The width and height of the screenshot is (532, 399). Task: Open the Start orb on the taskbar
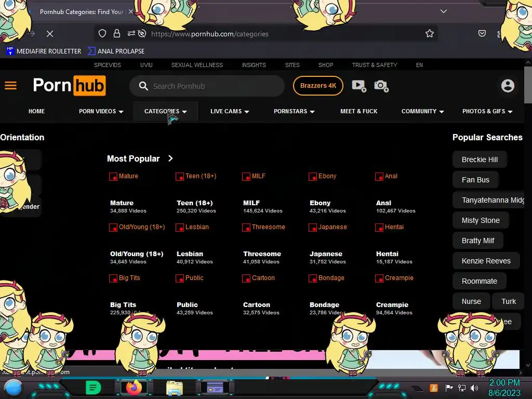(13, 388)
